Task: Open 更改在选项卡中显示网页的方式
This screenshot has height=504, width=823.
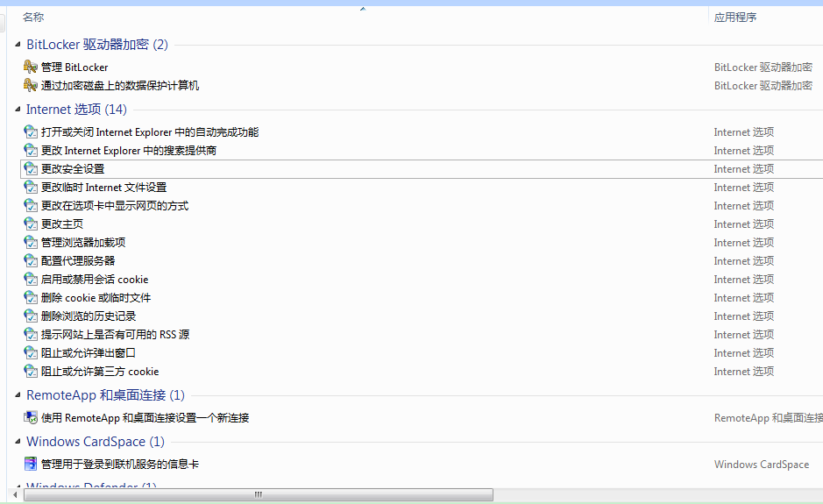Action: pos(115,206)
